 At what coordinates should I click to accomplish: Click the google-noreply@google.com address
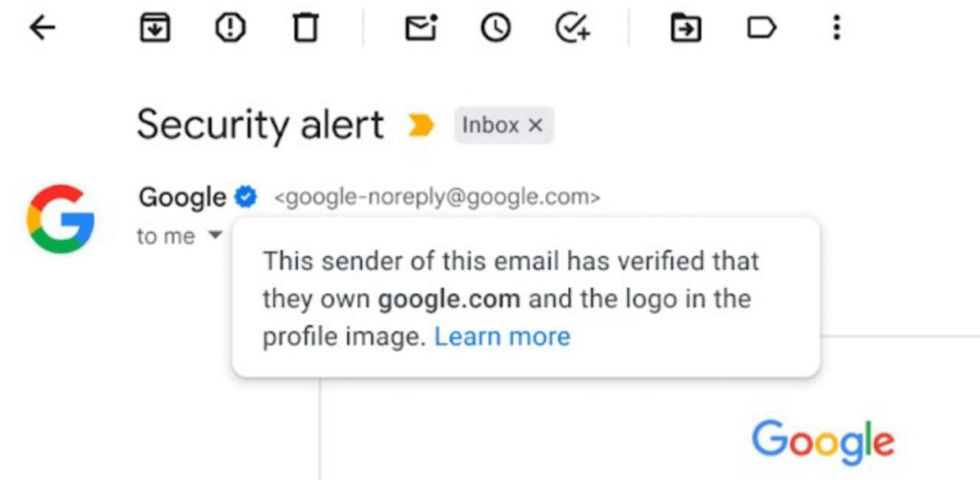point(437,198)
